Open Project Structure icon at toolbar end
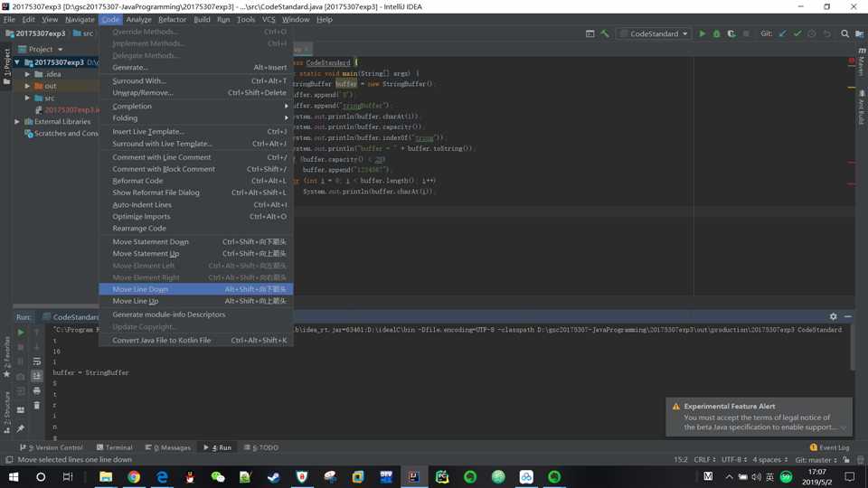Image resolution: width=868 pixels, height=488 pixels. [x=860, y=33]
